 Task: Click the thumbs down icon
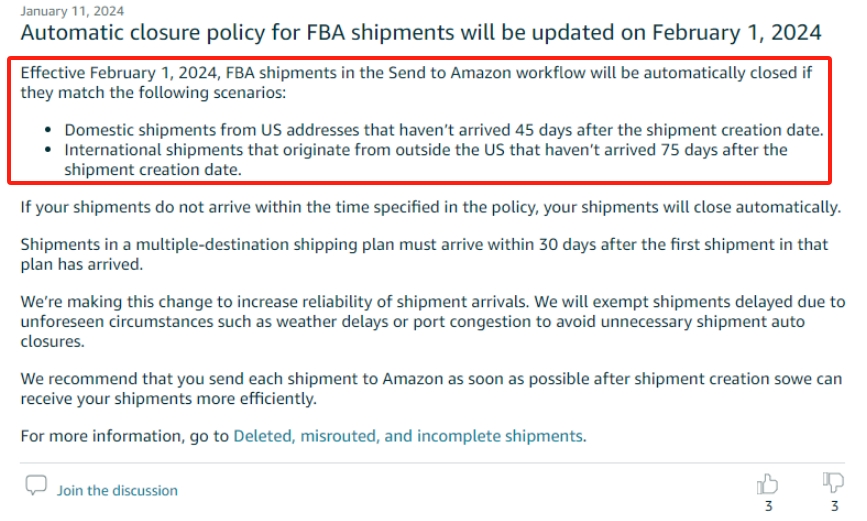tap(833, 482)
